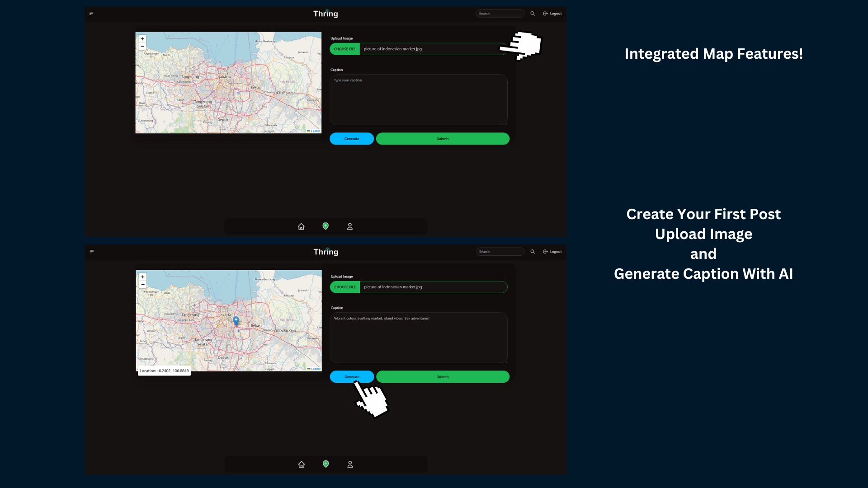This screenshot has height=488, width=868.
Task: Click the Home navigation icon
Action: [x=301, y=226]
